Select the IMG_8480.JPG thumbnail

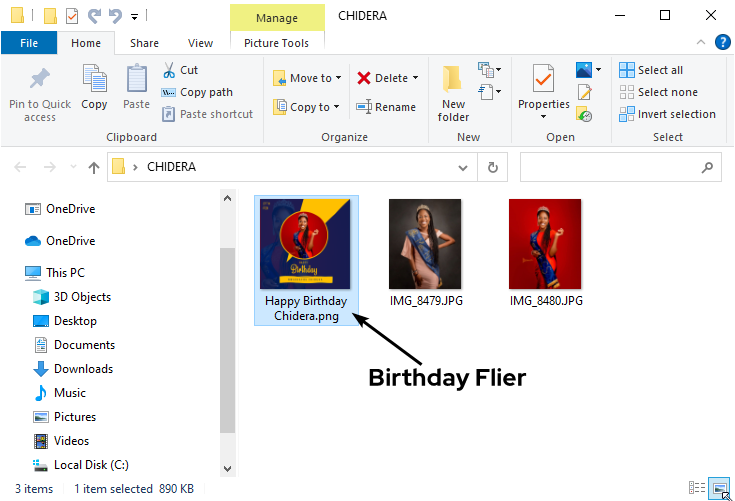click(545, 244)
